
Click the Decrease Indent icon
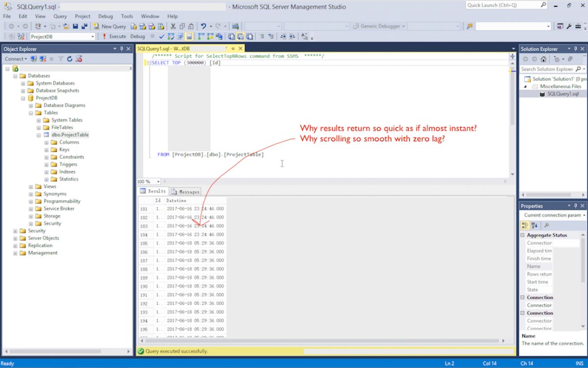[x=283, y=37]
